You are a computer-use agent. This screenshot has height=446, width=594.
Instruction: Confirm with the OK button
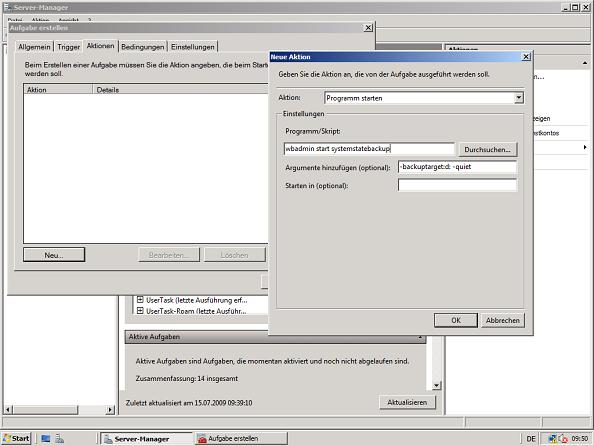456,320
